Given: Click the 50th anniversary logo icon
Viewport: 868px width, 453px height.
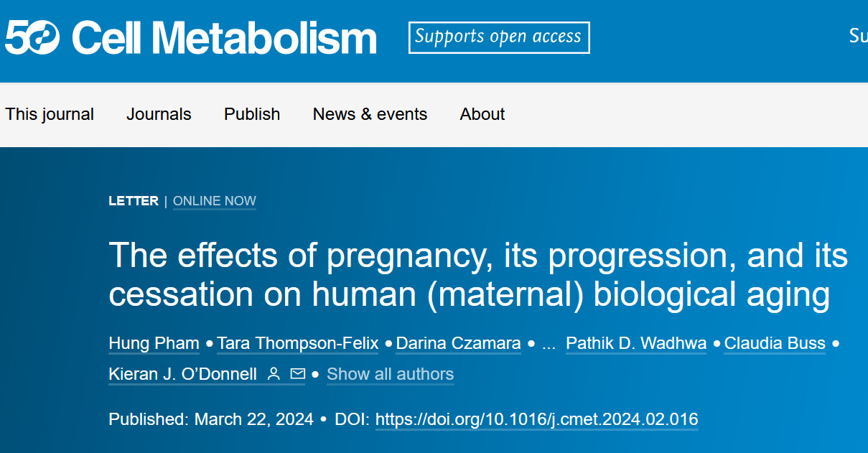Looking at the screenshot, I should tap(32, 37).
